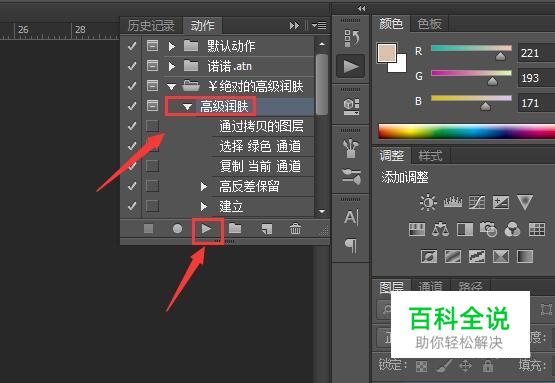
Task: Collapse the ¥绝对的高级润肤 set
Action: click(172, 86)
